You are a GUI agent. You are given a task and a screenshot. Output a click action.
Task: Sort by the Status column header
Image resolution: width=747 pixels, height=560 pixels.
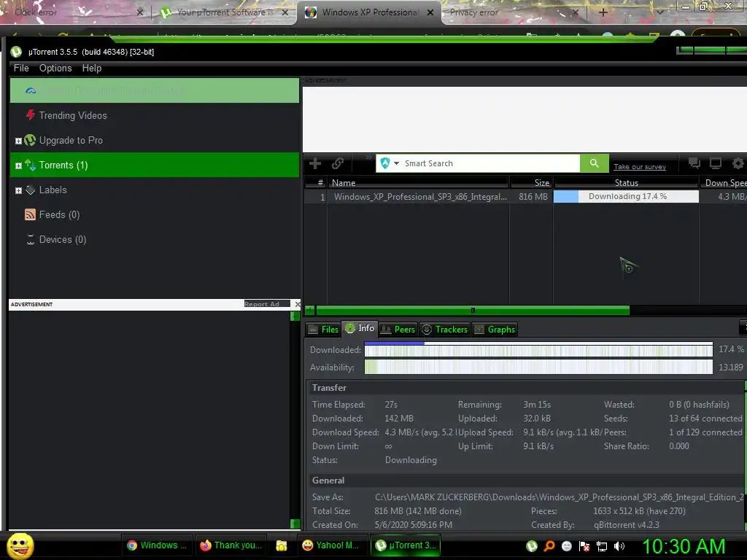(626, 182)
